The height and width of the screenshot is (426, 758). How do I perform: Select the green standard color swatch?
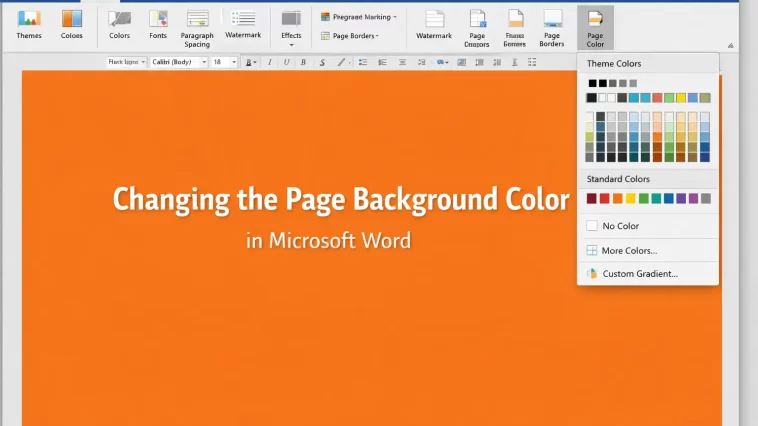(x=643, y=198)
